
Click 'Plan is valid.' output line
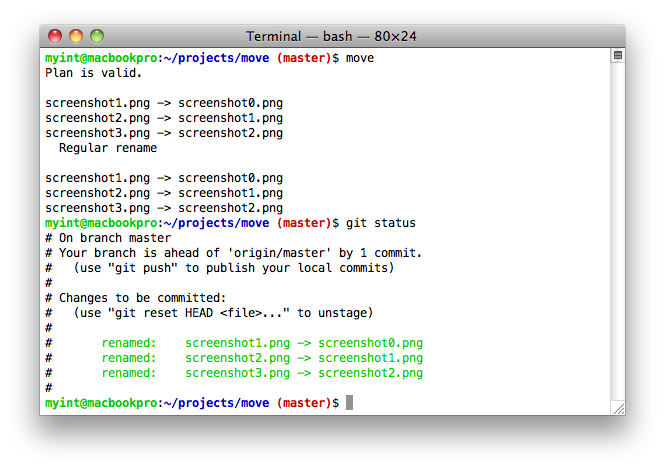(x=93, y=73)
